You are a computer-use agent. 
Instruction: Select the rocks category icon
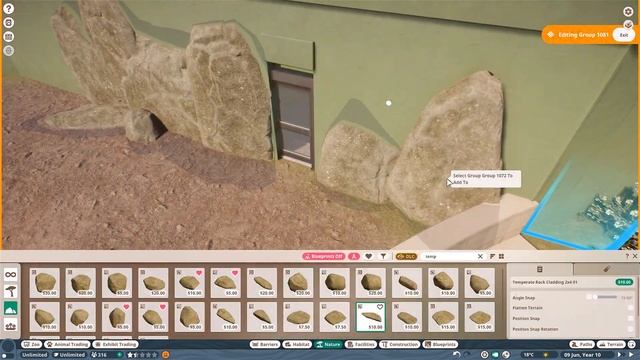tap(11, 308)
